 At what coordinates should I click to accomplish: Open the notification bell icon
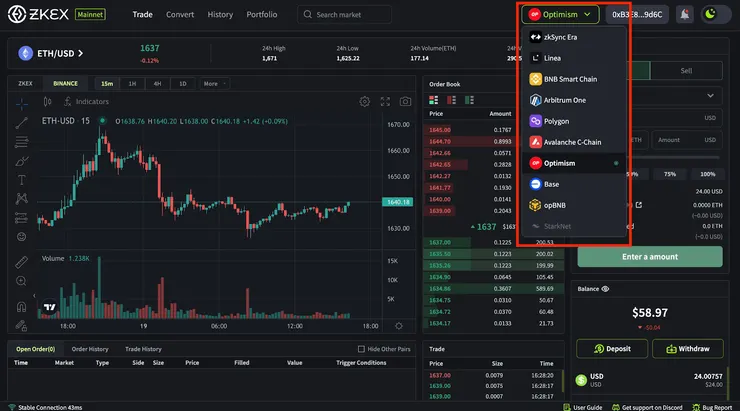[x=684, y=15]
